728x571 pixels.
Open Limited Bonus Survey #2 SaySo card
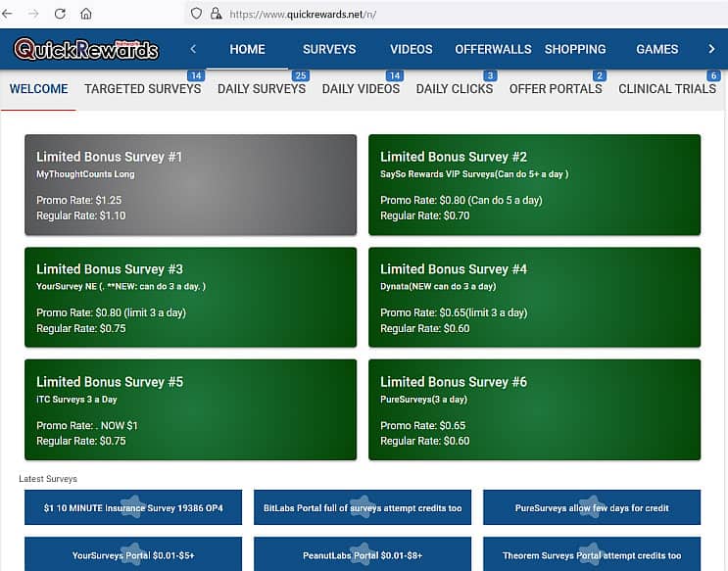click(x=534, y=185)
